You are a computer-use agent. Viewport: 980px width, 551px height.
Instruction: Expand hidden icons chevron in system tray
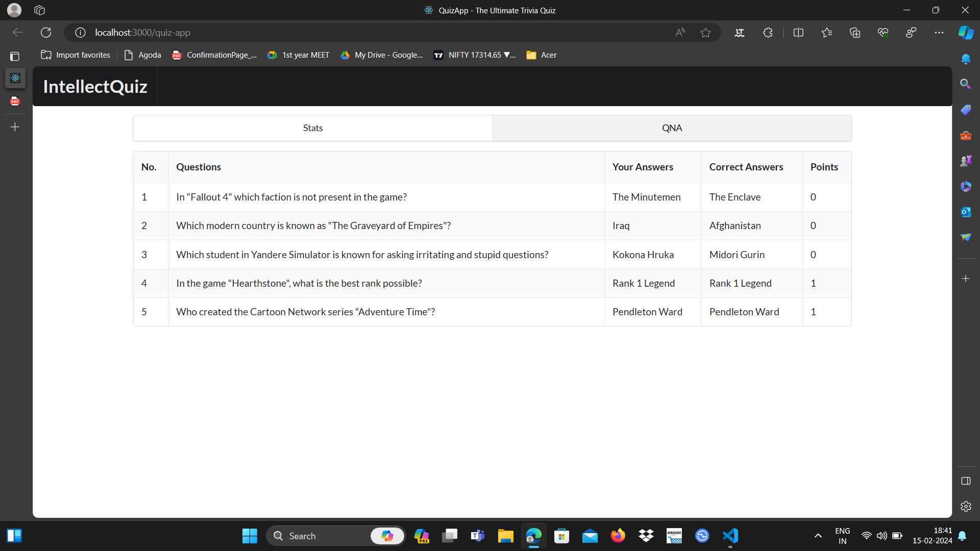click(818, 536)
